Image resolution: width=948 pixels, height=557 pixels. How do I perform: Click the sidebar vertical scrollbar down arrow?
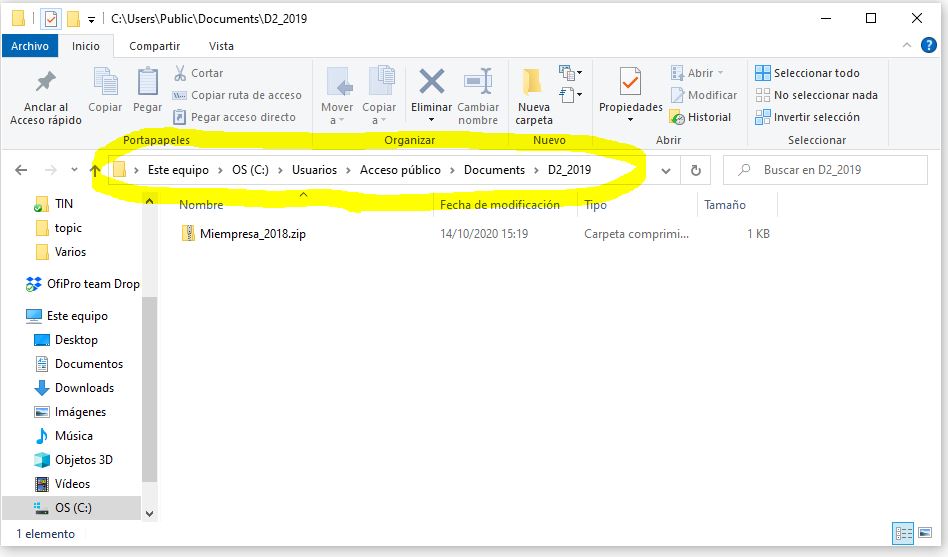(x=150, y=513)
